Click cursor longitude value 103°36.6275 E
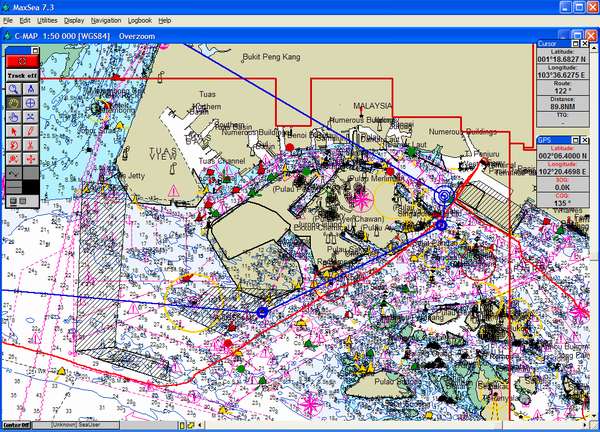Image resolution: width=600 pixels, height=432 pixels. point(562,75)
